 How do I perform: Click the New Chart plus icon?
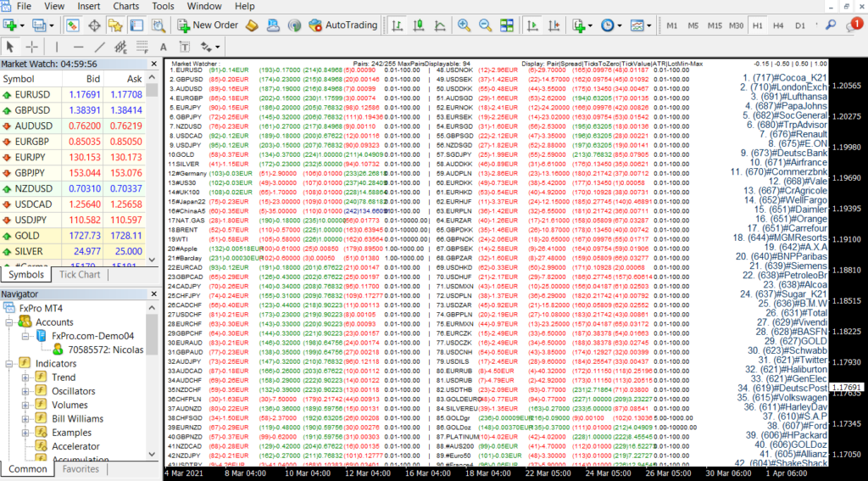pos(10,25)
